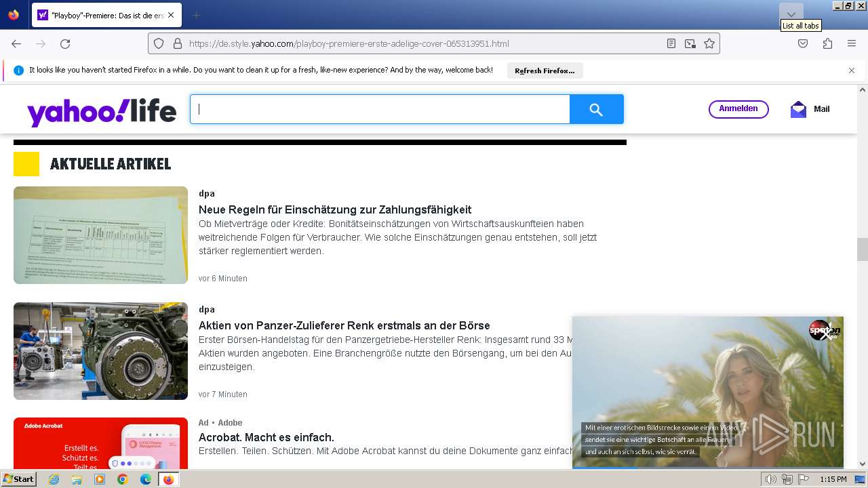Open article Aktien von Panzer-Zulieferer Renk
The height and width of the screenshot is (488, 868).
344,325
